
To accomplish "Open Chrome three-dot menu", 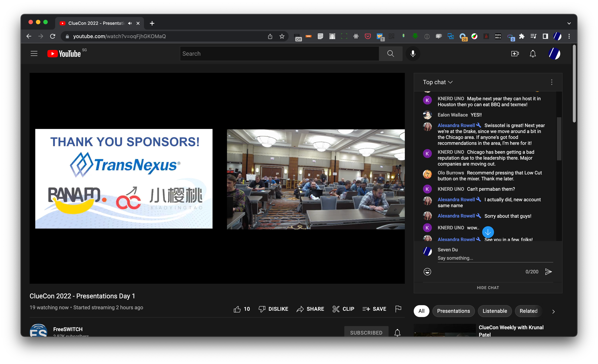I will click(x=569, y=36).
